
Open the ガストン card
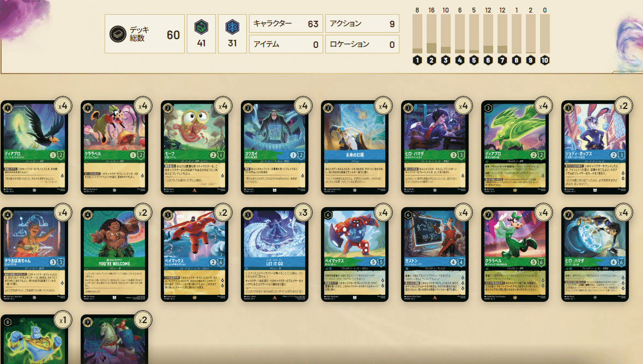[x=435, y=254]
